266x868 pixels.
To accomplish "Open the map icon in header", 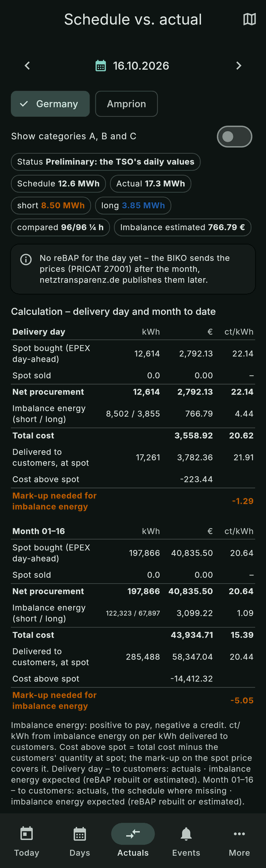I will [250, 19].
